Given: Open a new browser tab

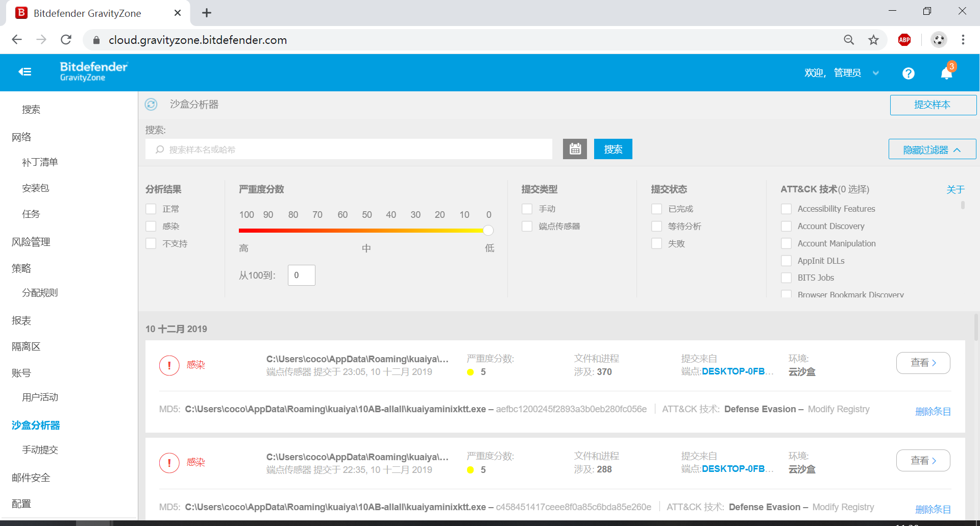Looking at the screenshot, I should point(207,13).
